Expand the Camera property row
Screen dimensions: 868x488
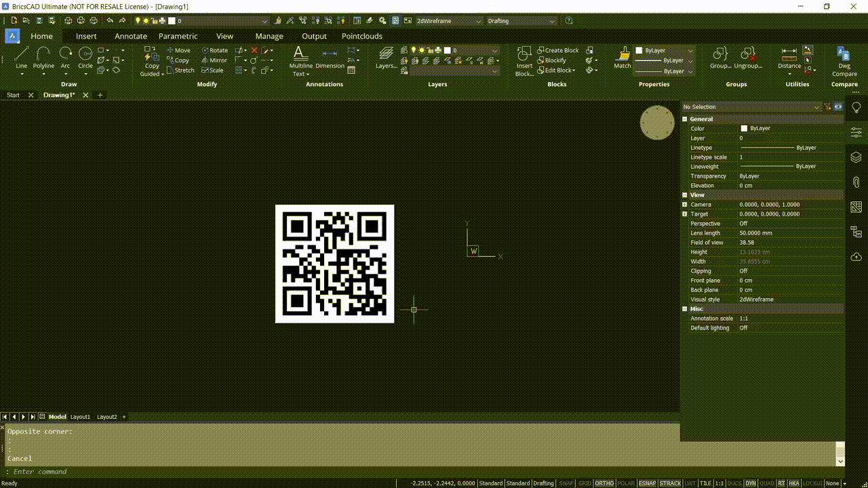tap(685, 205)
